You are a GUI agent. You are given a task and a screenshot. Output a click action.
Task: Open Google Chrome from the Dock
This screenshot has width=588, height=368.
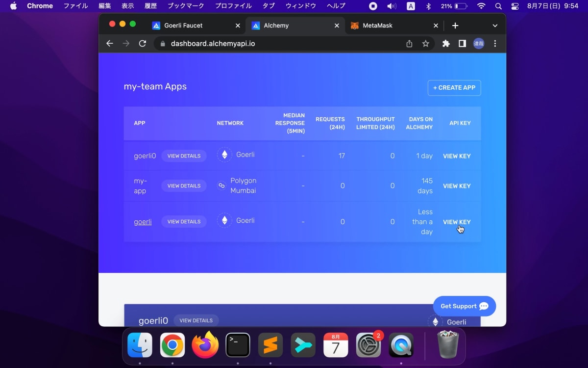[x=172, y=345]
